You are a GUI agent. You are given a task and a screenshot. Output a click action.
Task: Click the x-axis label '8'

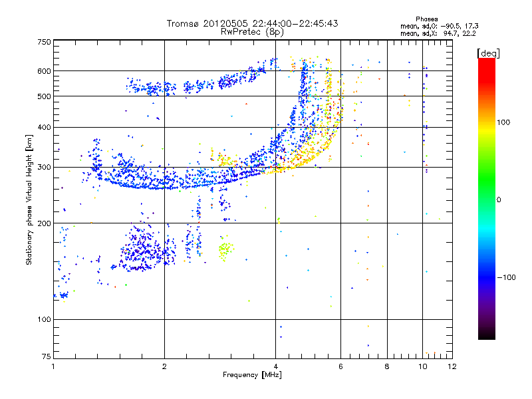click(x=387, y=366)
